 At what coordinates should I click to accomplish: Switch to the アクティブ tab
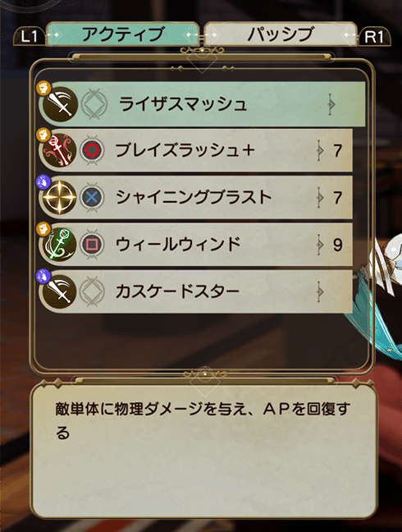[x=122, y=34]
